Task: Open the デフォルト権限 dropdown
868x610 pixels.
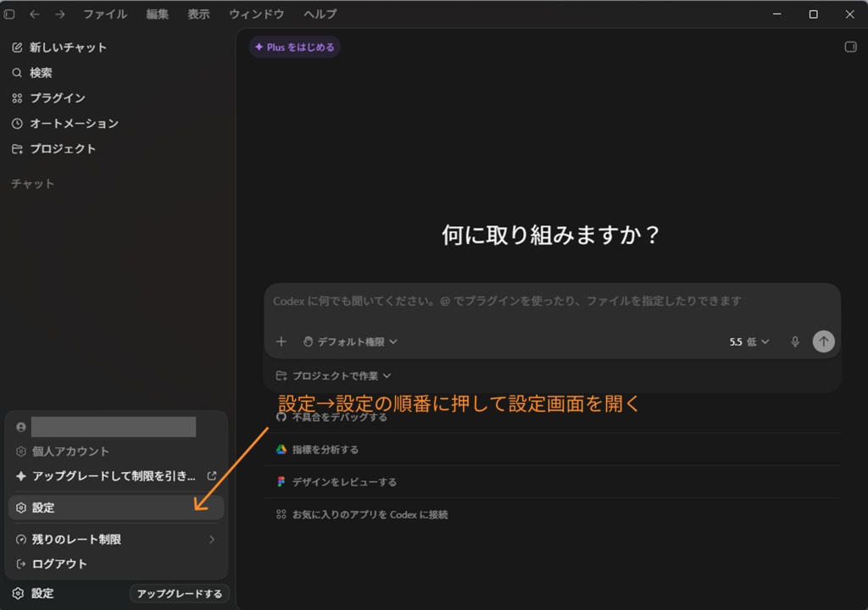Action: [350, 341]
